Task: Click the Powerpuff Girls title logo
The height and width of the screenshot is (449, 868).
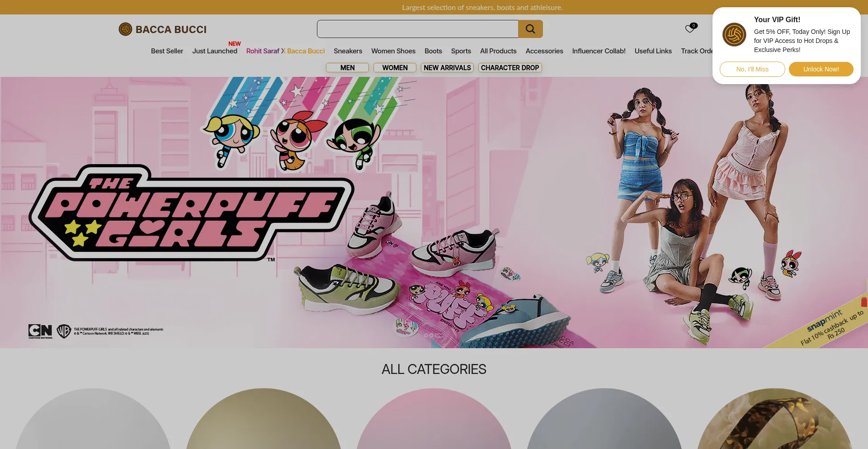Action: point(190,213)
